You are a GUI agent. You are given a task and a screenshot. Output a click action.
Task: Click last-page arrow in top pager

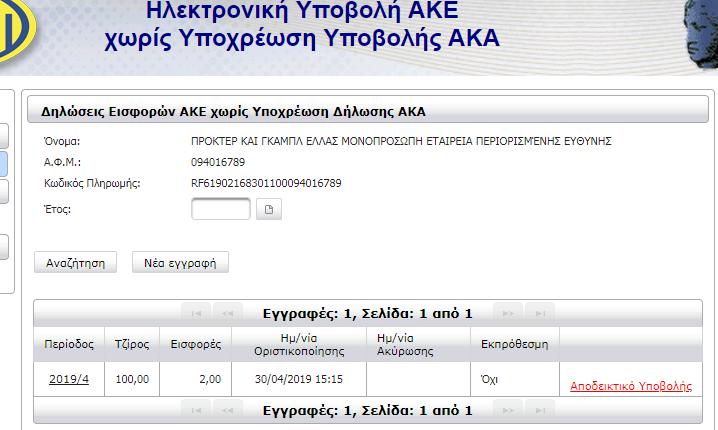click(540, 313)
